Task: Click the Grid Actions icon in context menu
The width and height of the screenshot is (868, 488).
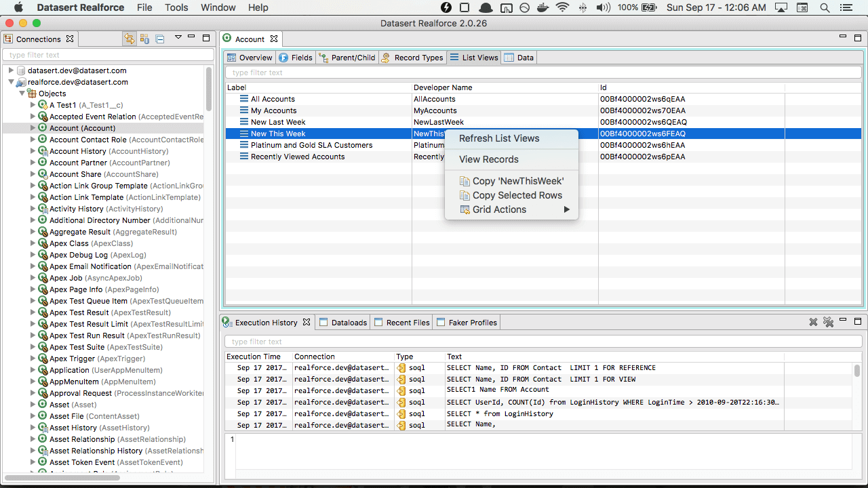Action: pos(465,209)
